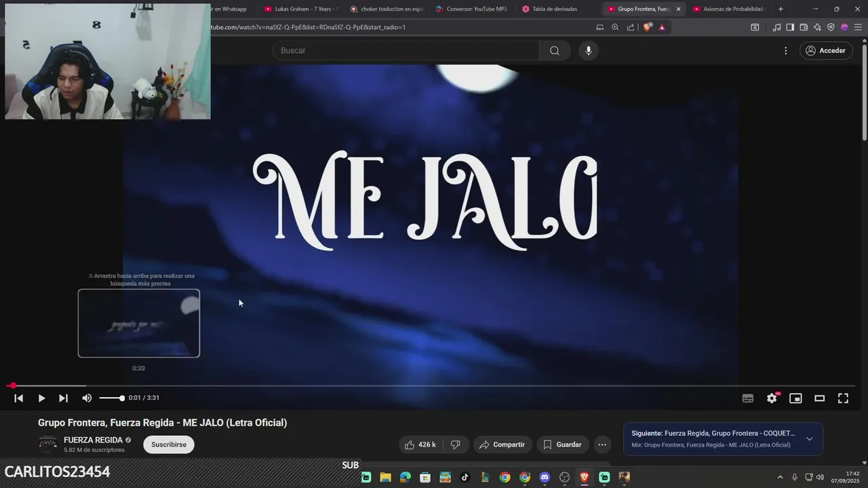
Task: Toggle theater mode view
Action: tap(819, 399)
